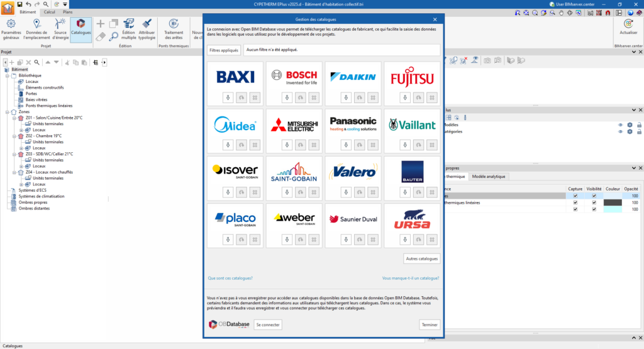Click the applied filters text field
This screenshot has width=644, height=349.
(x=341, y=50)
